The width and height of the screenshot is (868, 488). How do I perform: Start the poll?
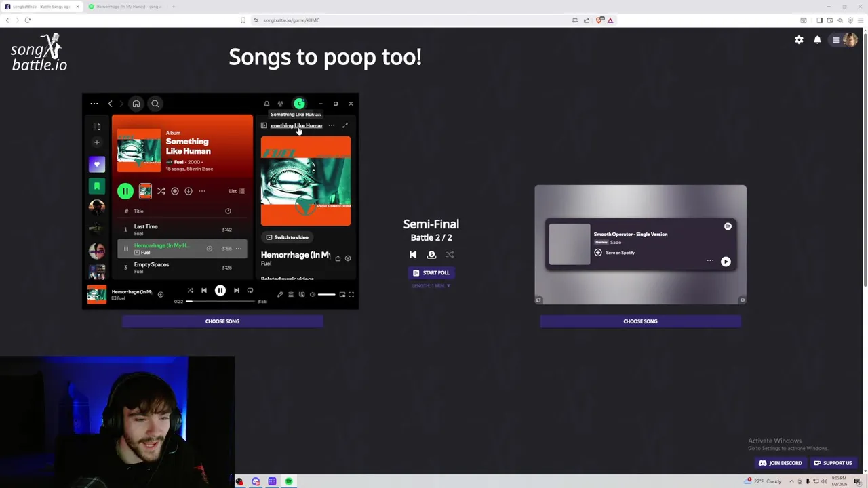click(431, 272)
